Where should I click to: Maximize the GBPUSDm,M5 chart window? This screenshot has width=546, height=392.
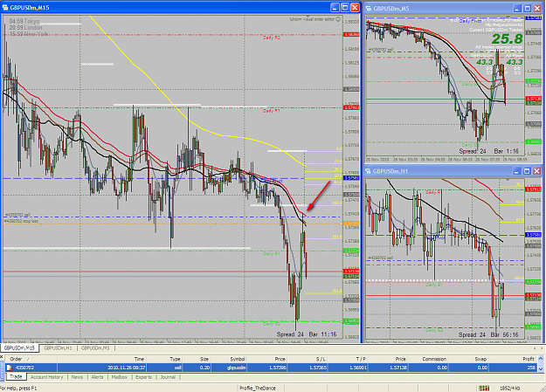[527, 9]
